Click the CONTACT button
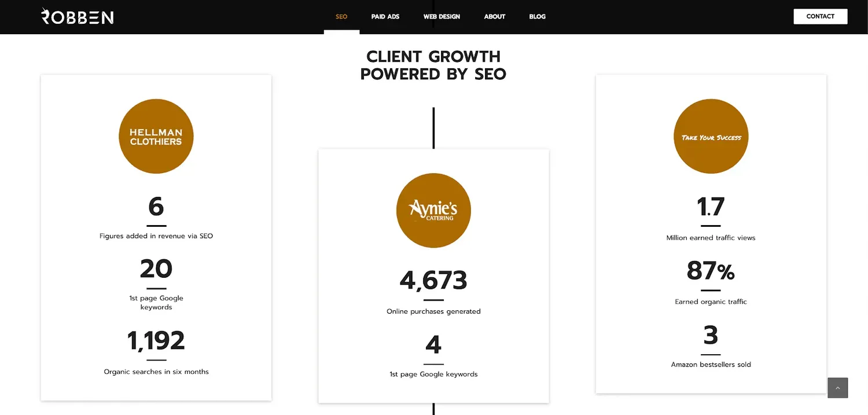 pyautogui.click(x=820, y=16)
